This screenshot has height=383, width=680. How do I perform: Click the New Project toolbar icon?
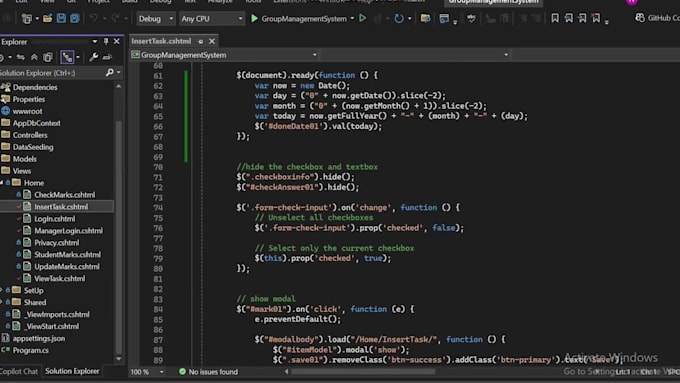point(27,19)
